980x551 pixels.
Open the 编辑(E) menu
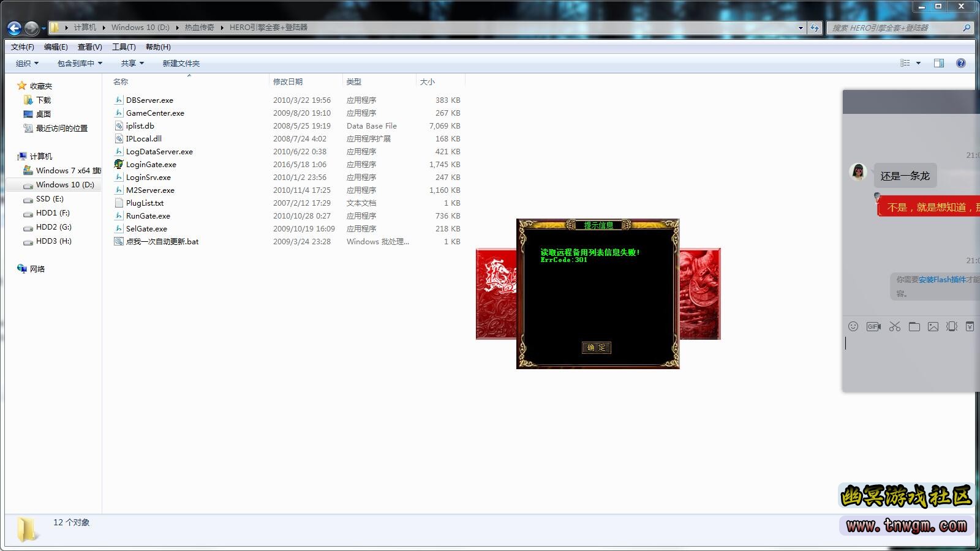tap(56, 47)
